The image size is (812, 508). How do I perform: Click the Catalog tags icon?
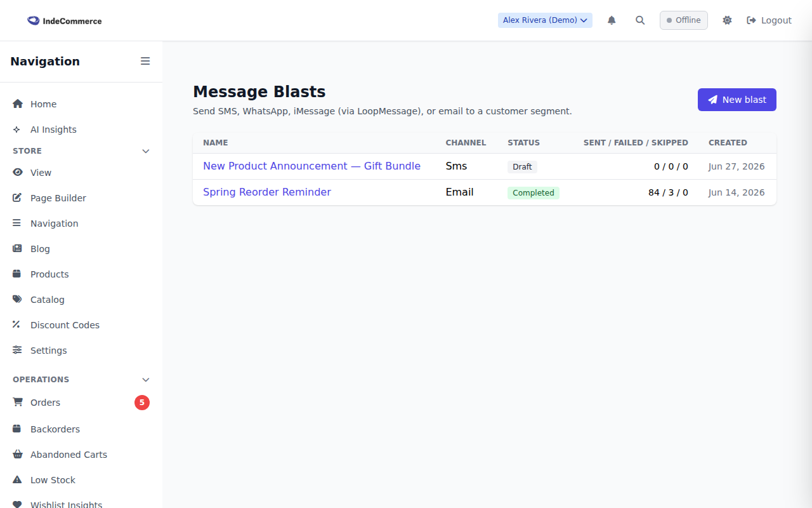click(x=18, y=300)
